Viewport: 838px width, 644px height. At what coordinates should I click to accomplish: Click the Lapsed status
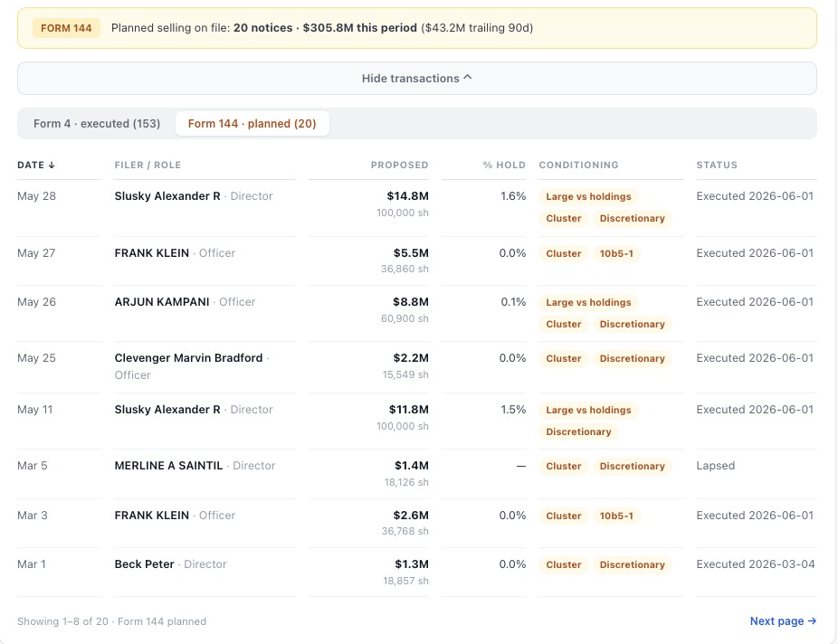point(716,466)
